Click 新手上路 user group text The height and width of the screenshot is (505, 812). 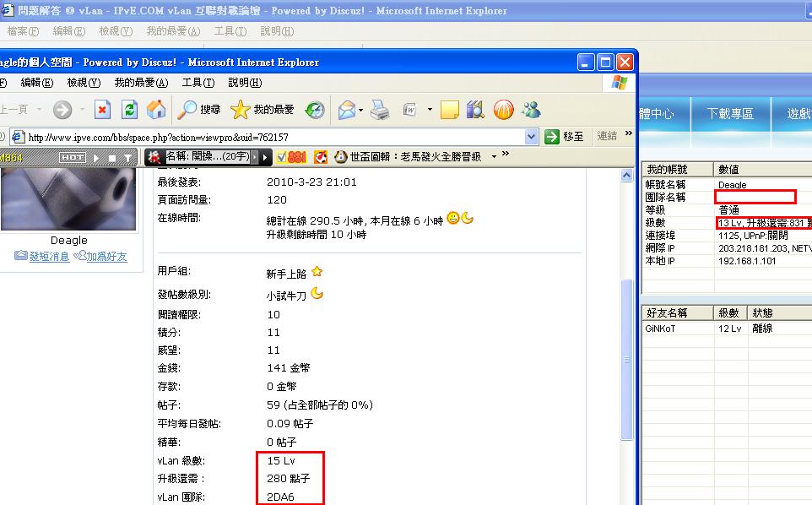tap(286, 274)
